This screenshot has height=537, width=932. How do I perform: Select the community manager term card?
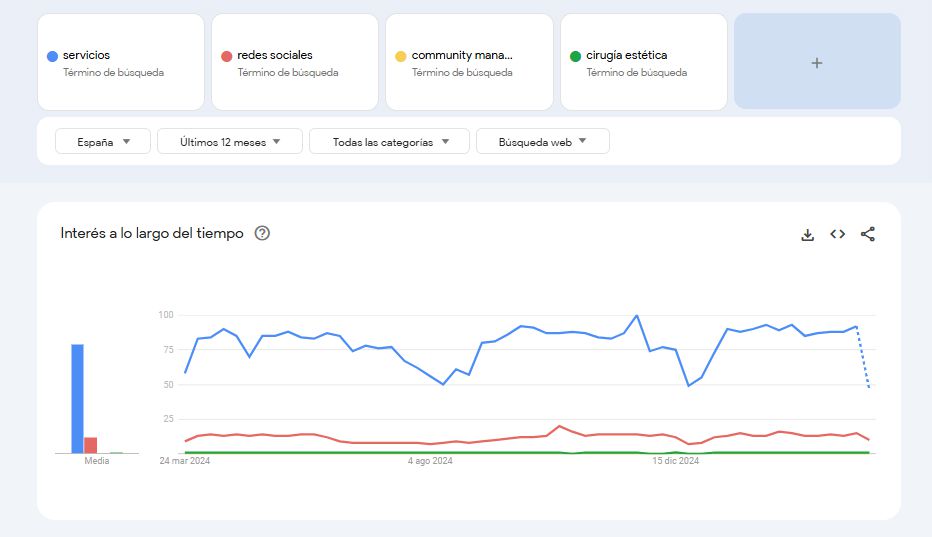click(469, 62)
